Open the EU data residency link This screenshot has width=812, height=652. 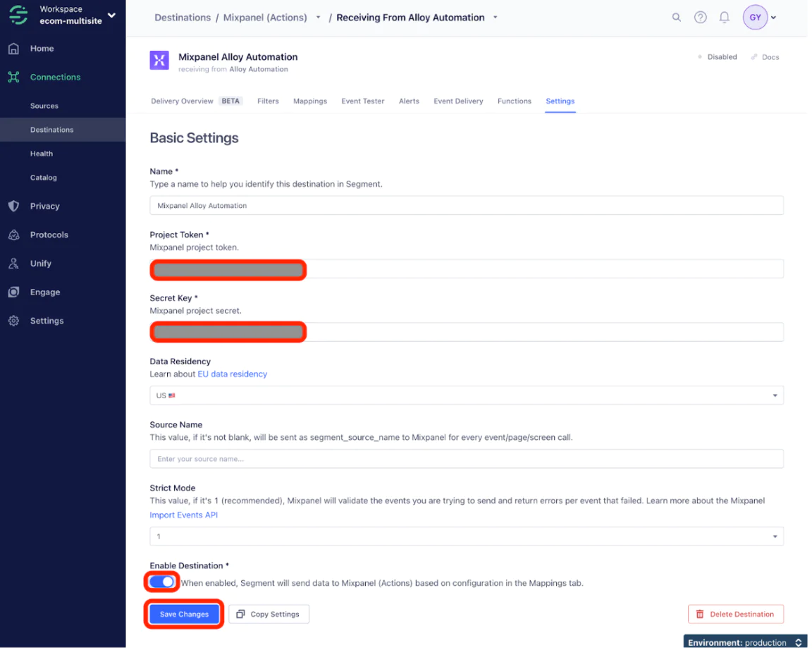(232, 374)
